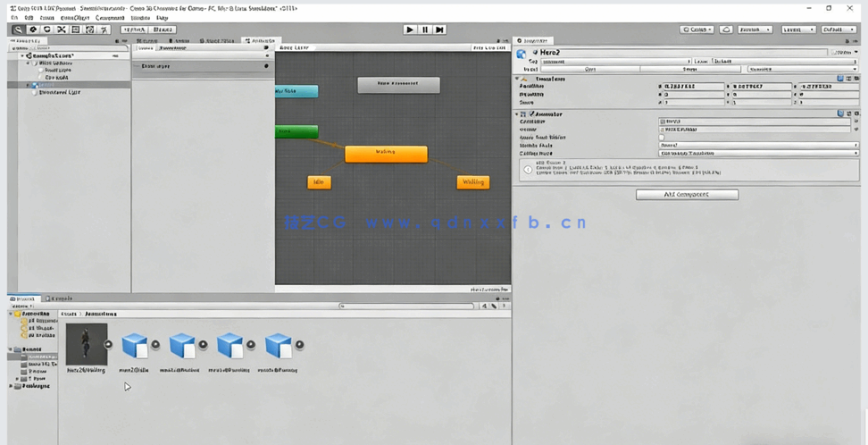Open the Component menu in the menu bar

(x=110, y=17)
